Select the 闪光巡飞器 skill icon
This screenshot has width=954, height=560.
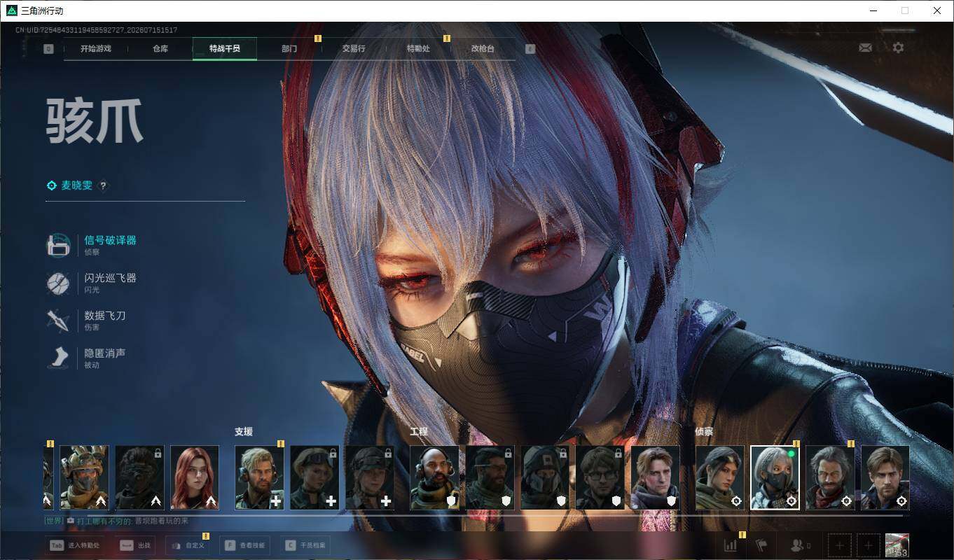click(x=58, y=283)
